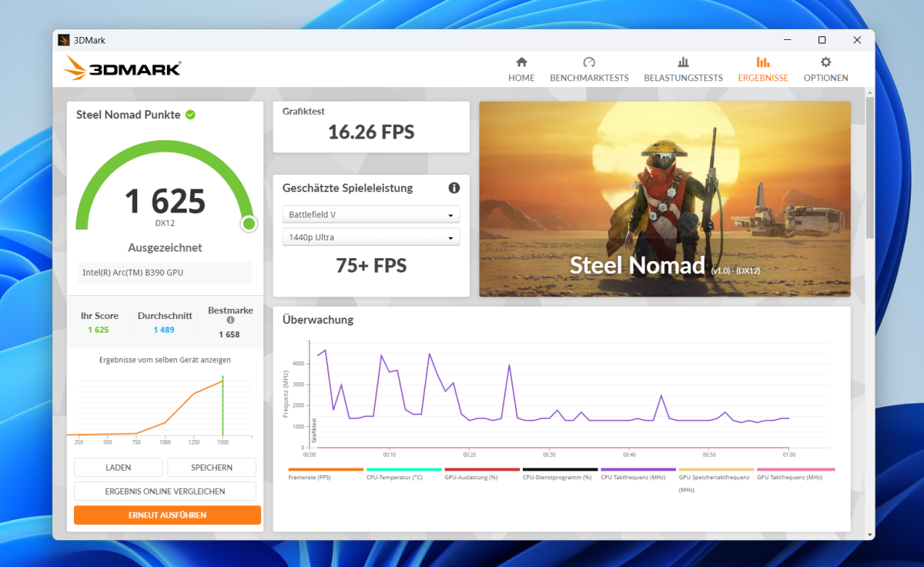Viewport: 924px width, 567px height.
Task: Click the Durchschnitt value 1 489
Action: (x=164, y=330)
